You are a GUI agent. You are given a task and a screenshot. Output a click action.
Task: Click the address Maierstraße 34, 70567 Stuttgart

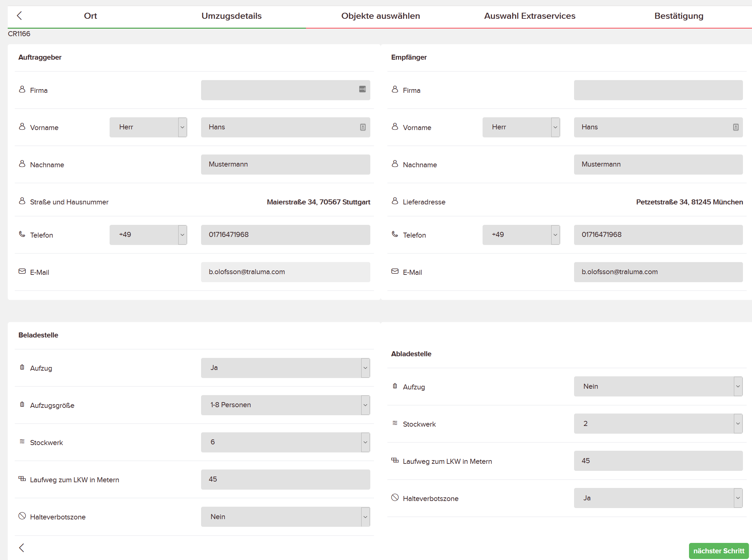319,202
